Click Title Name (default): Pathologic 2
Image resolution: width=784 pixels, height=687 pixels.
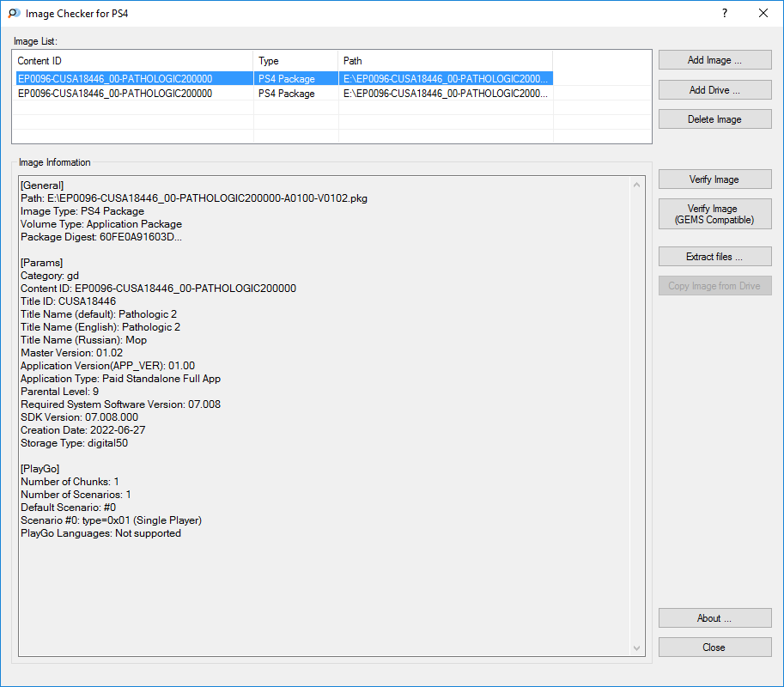pyautogui.click(x=99, y=314)
